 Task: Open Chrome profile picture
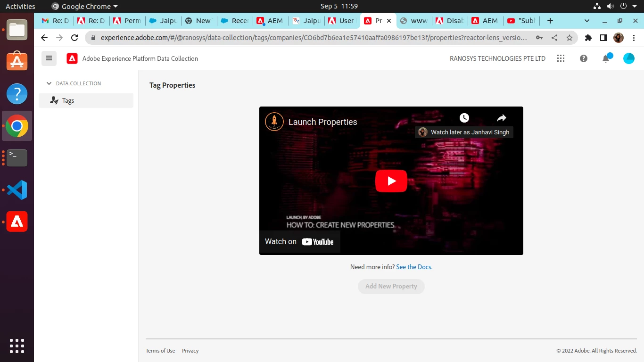(619, 38)
